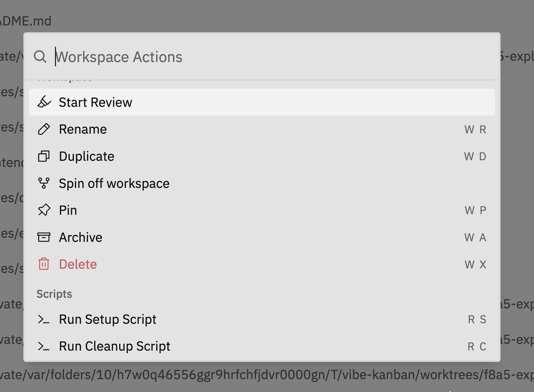Viewport: 534px width, 392px height.
Task: Choose Spin off workspace
Action: tap(114, 183)
